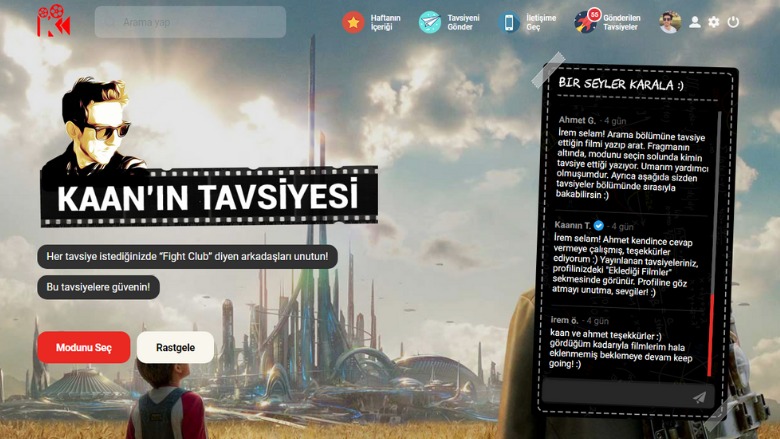780x439 pixels.
Task: Focus the 'Arama yap' search field
Action: [190, 22]
